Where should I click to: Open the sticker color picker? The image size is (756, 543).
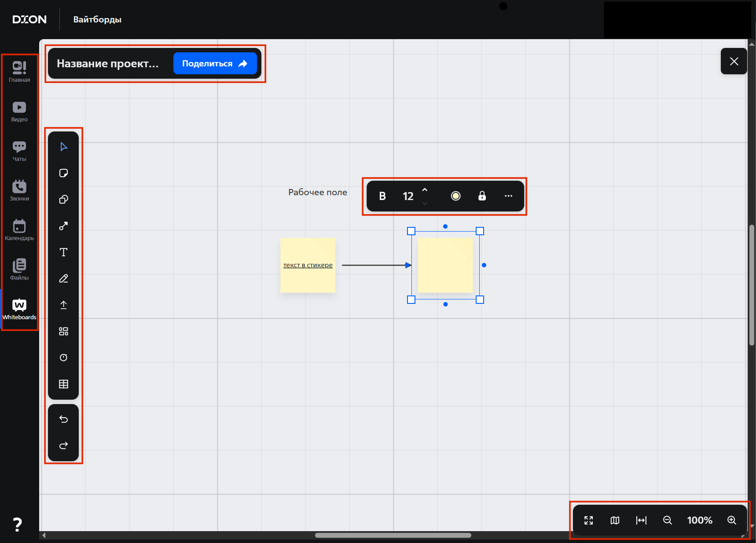(x=455, y=196)
